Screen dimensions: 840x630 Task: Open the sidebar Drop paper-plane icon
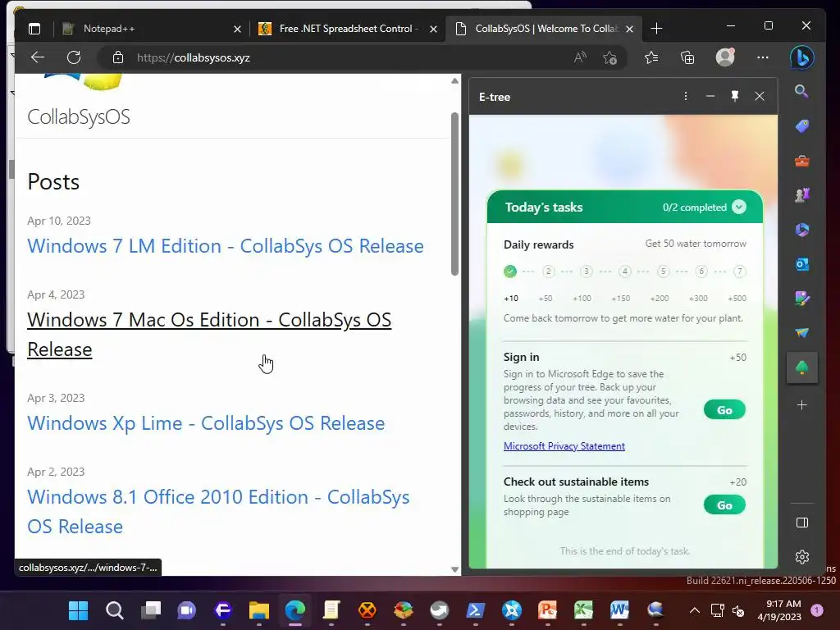[x=802, y=333]
